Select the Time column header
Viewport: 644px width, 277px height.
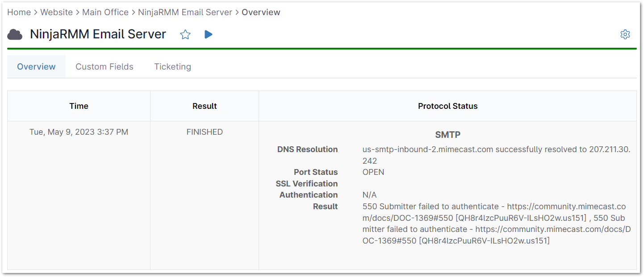coord(79,106)
